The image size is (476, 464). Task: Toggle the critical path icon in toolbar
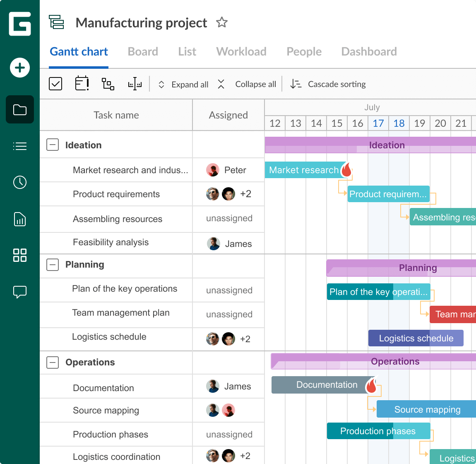click(134, 83)
